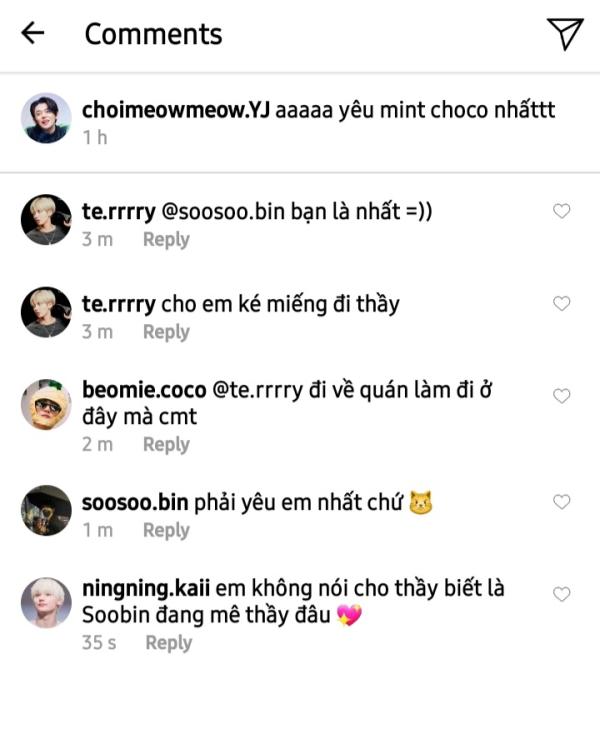Image resolution: width=600 pixels, height=734 pixels.
Task: Go back using the arrow icon
Action: 33,33
